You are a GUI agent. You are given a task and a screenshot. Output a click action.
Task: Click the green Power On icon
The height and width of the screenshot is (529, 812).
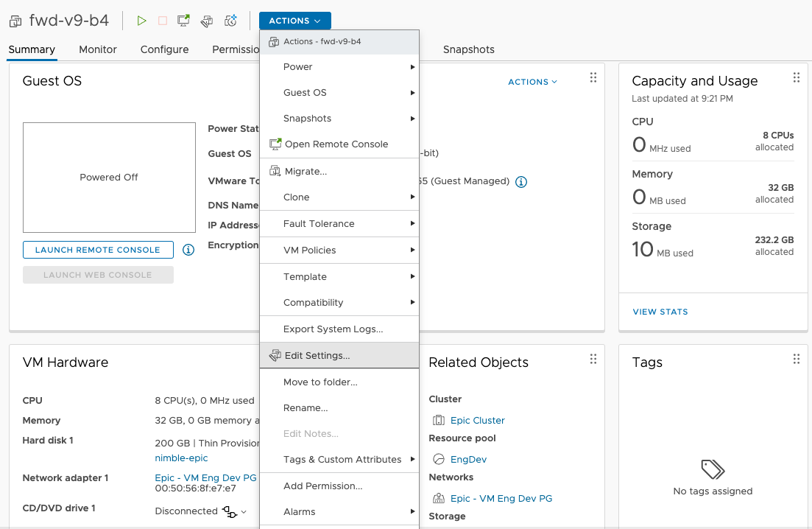142,21
